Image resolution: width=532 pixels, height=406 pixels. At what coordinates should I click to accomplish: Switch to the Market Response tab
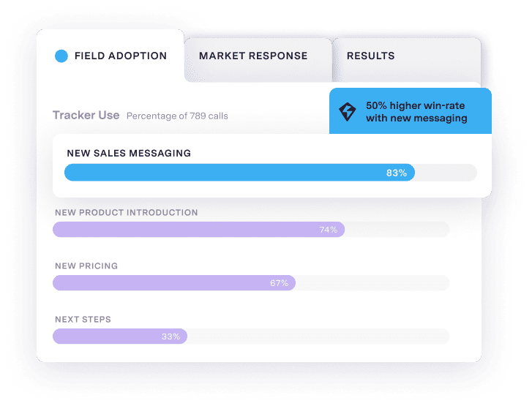coord(253,56)
